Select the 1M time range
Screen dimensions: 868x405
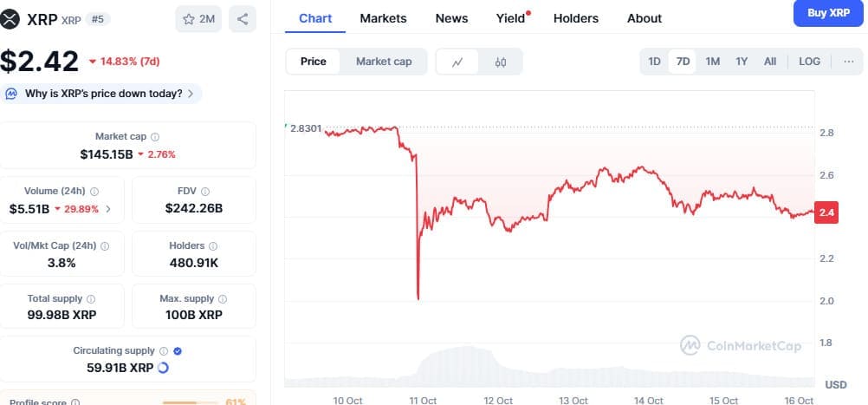[712, 62]
